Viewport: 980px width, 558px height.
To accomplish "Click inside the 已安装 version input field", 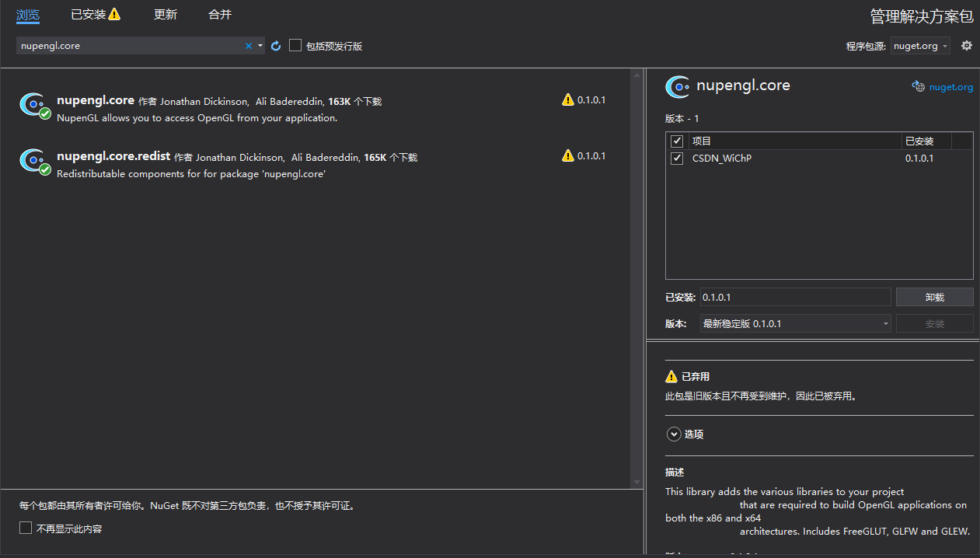I will pyautogui.click(x=795, y=297).
